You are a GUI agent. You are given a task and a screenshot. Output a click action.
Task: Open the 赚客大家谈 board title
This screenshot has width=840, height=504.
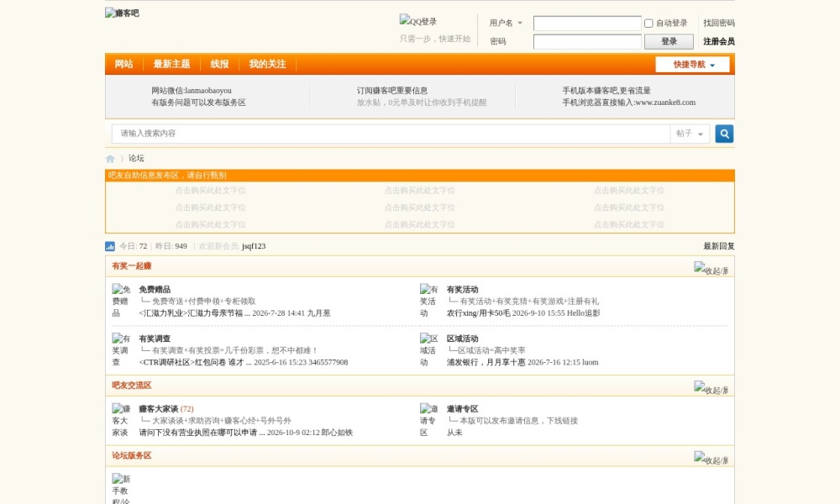(x=159, y=409)
